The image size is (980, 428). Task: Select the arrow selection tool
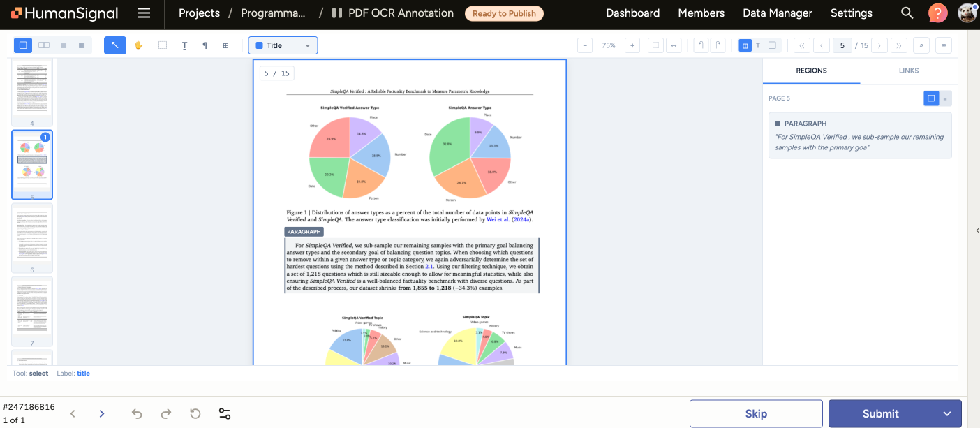click(x=115, y=45)
